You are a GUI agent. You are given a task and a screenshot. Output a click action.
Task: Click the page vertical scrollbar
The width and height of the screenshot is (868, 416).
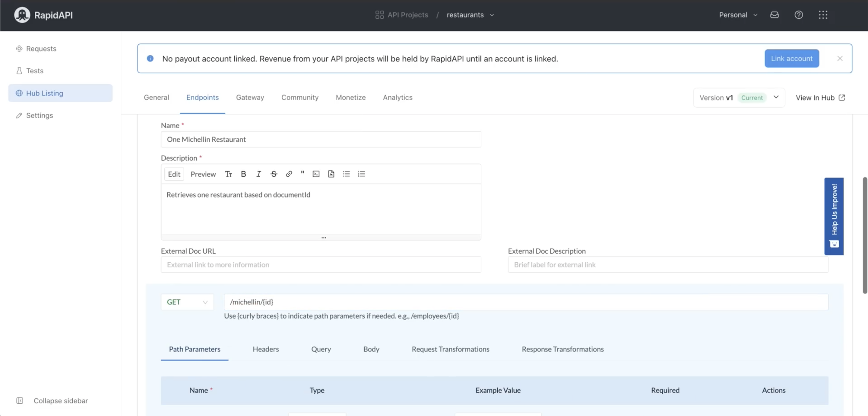[x=865, y=235]
